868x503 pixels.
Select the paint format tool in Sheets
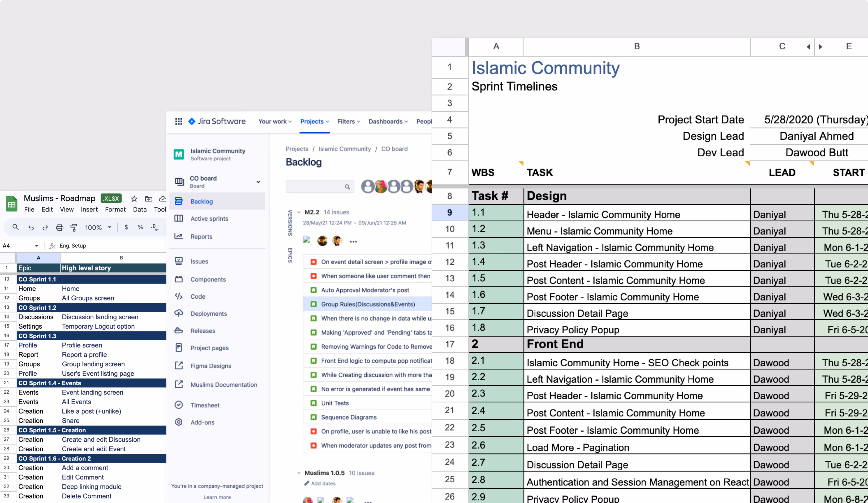point(74,227)
